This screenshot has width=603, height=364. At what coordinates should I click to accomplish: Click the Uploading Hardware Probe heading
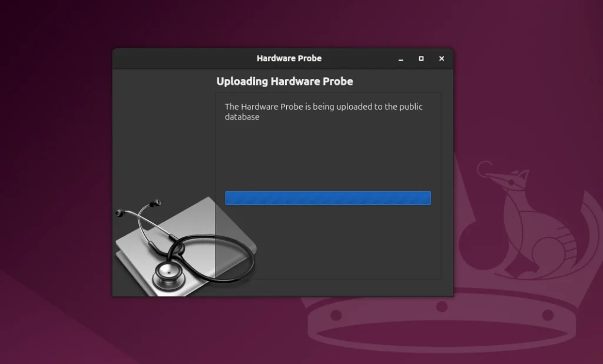pyautogui.click(x=284, y=81)
